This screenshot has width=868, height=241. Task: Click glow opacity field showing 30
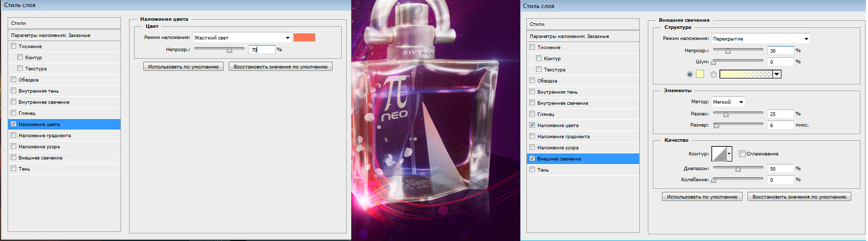point(781,51)
